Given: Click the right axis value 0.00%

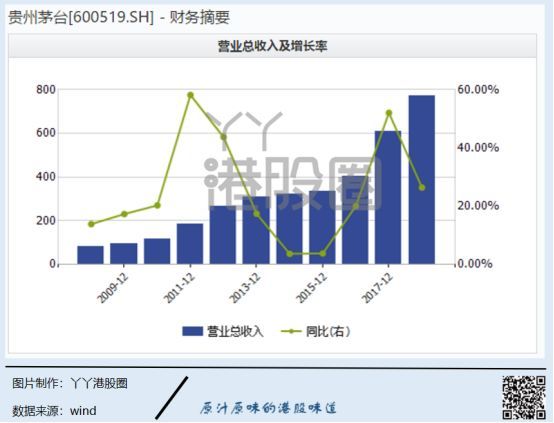Looking at the screenshot, I should pos(475,264).
